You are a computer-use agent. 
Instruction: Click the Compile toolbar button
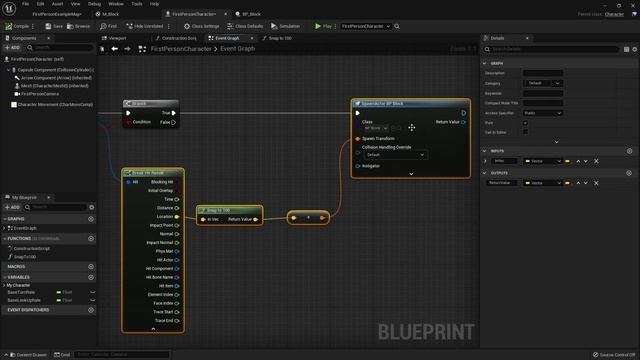(17, 26)
